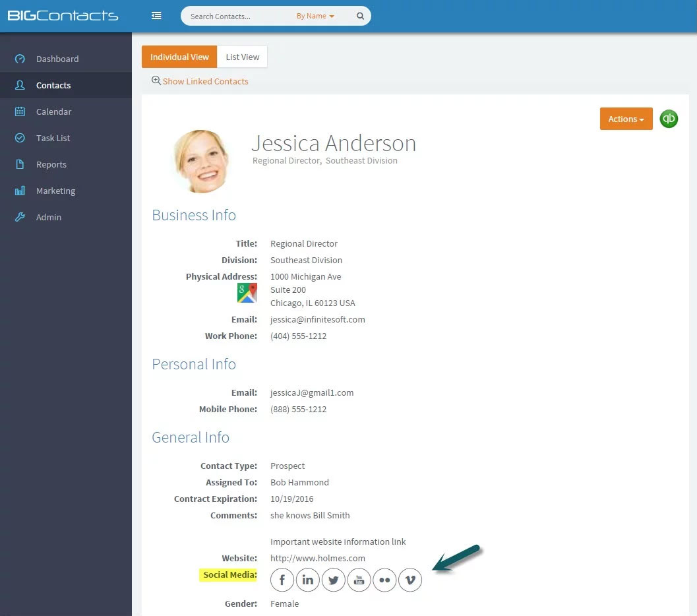697x616 pixels.
Task: Click the work phone (404) 555-1212
Action: 298,336
